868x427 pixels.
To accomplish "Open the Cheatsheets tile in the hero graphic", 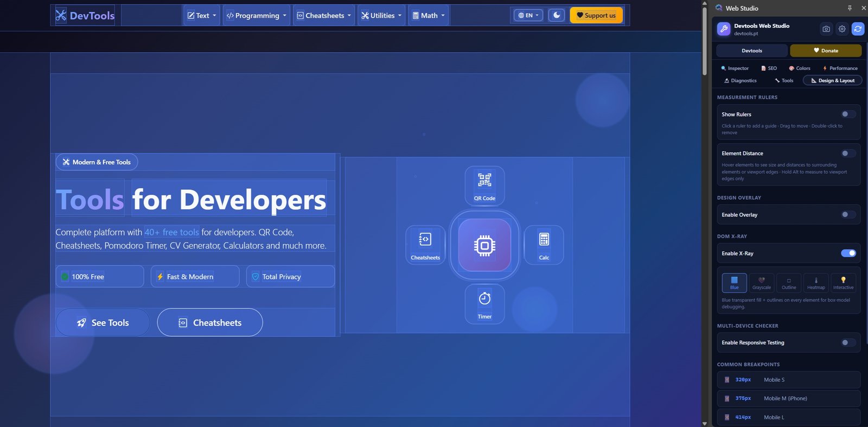I will 425,245.
